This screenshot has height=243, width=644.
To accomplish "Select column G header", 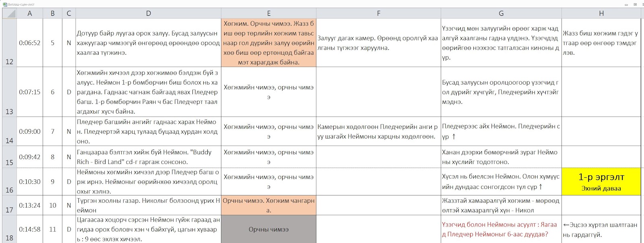I will point(501,13).
